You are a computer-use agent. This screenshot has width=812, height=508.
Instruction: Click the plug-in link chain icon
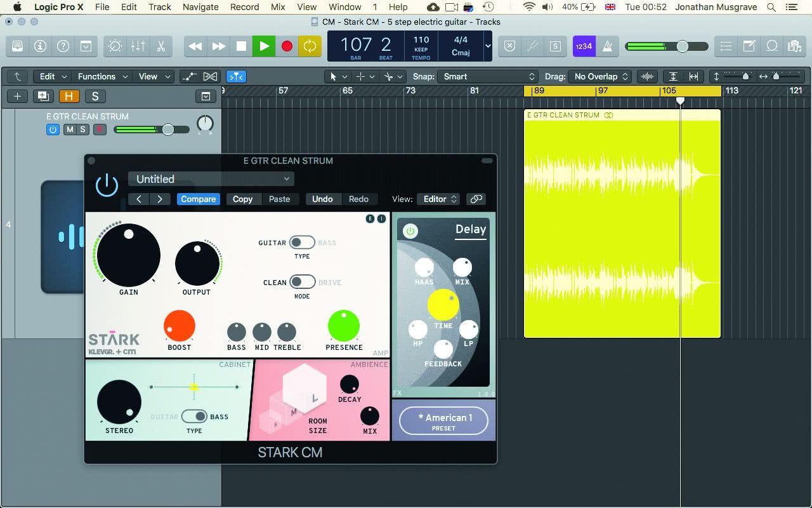pos(475,199)
